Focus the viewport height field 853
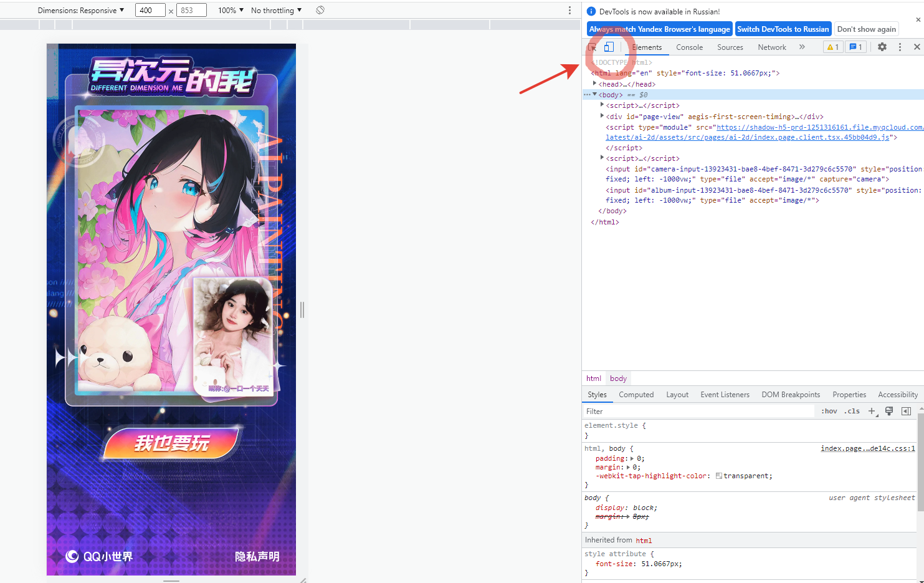This screenshot has width=924, height=583. point(191,10)
